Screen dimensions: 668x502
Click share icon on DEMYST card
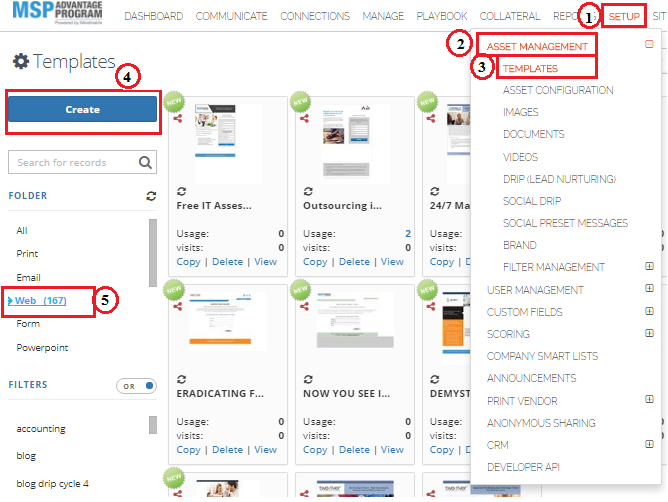point(431,306)
